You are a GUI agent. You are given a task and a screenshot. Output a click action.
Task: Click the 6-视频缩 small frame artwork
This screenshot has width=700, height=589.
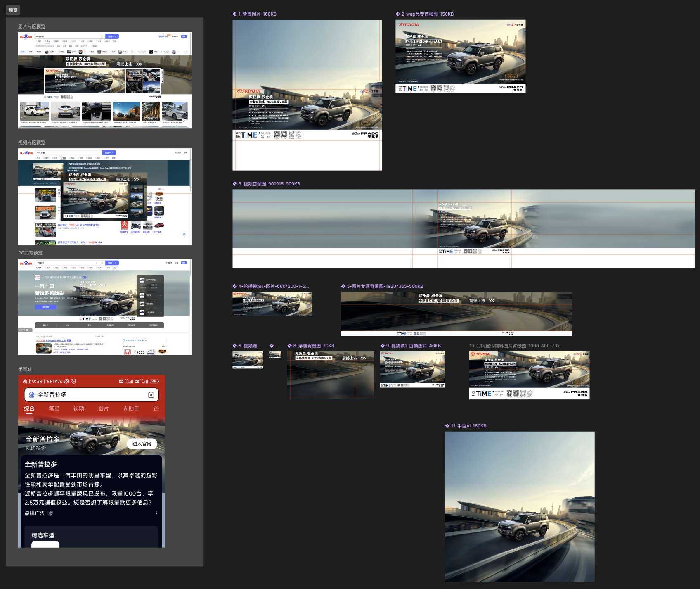[x=248, y=360]
